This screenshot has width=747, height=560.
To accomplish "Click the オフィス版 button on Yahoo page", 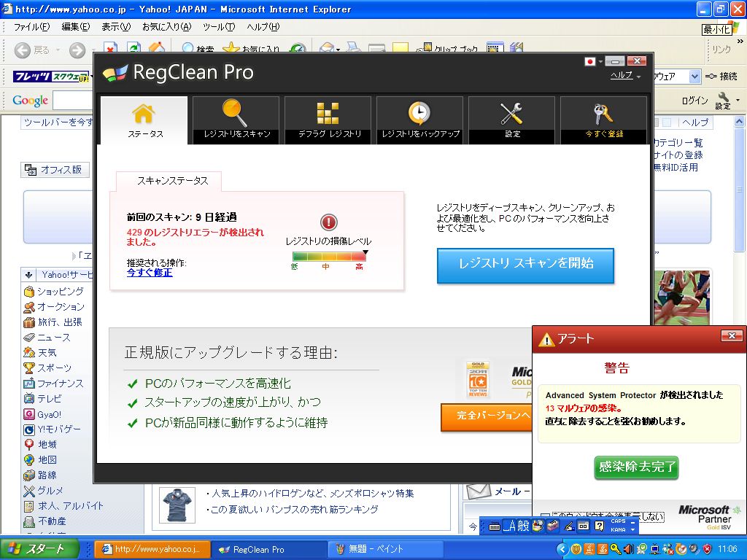I will pyautogui.click(x=54, y=169).
